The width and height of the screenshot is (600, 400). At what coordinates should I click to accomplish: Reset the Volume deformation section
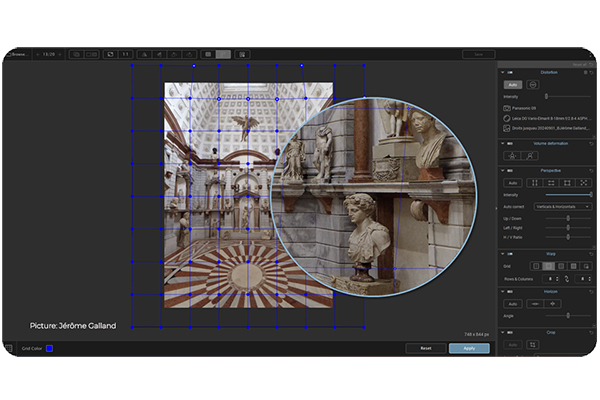pos(591,144)
